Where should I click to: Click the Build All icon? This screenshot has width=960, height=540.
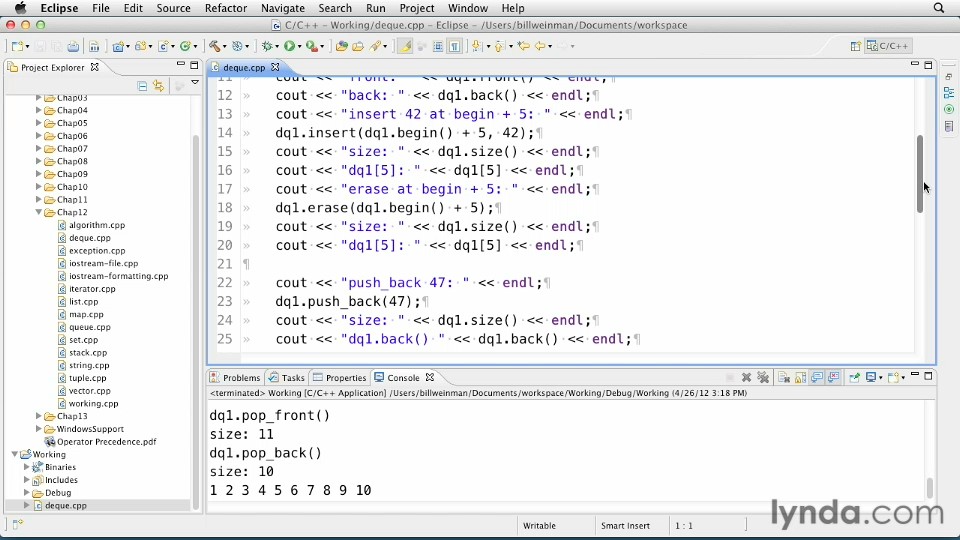point(94,46)
